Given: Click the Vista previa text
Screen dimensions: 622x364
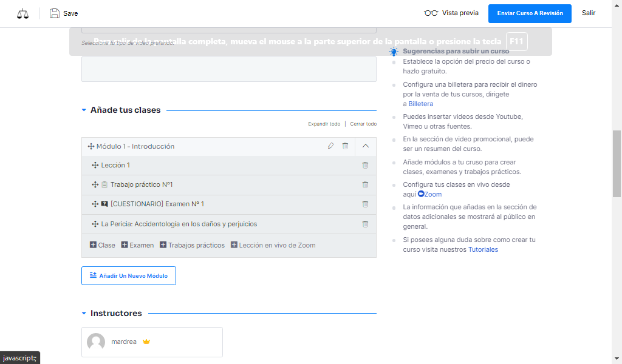Looking at the screenshot, I should coord(460,13).
